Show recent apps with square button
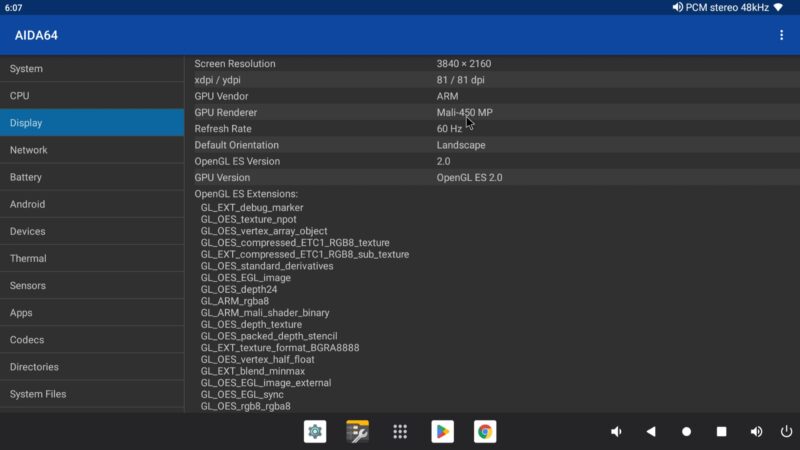800x450 pixels. (721, 432)
